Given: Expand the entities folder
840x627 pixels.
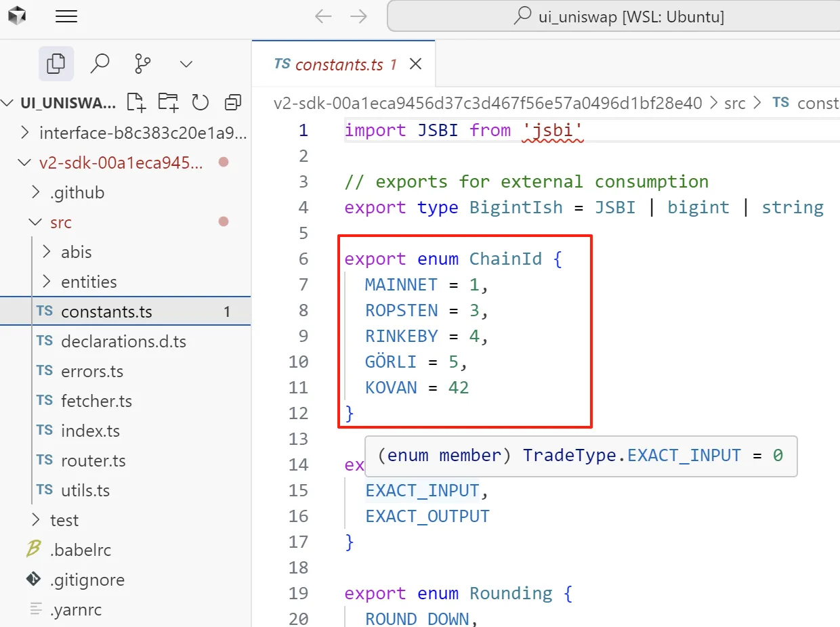Looking at the screenshot, I should (88, 282).
